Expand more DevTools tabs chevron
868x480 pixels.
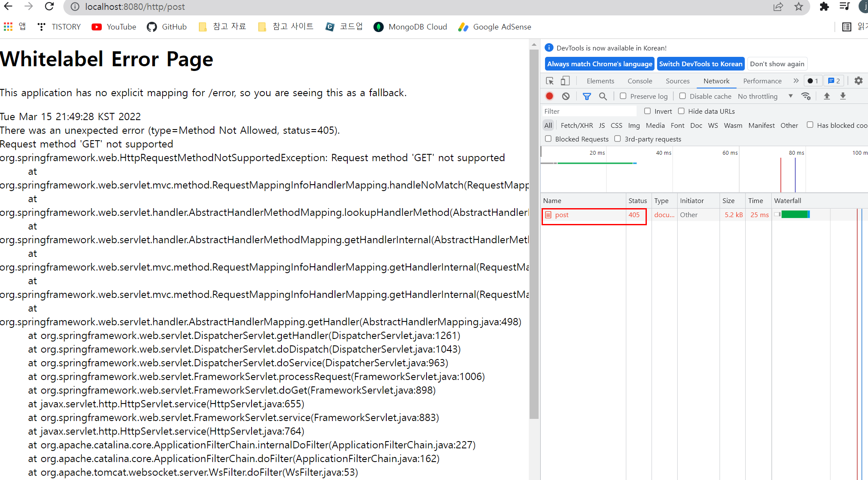pyautogui.click(x=796, y=81)
